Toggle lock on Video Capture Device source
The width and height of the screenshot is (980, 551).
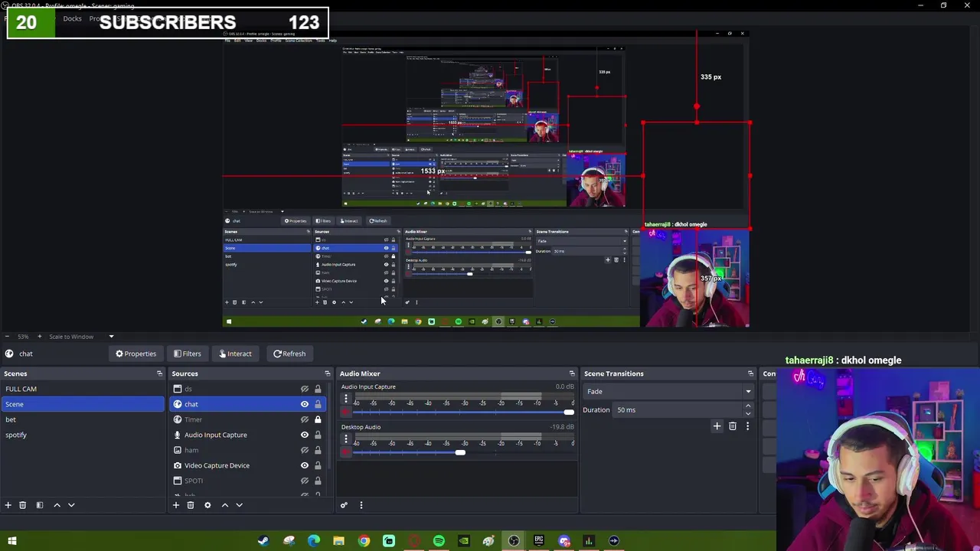tap(318, 465)
